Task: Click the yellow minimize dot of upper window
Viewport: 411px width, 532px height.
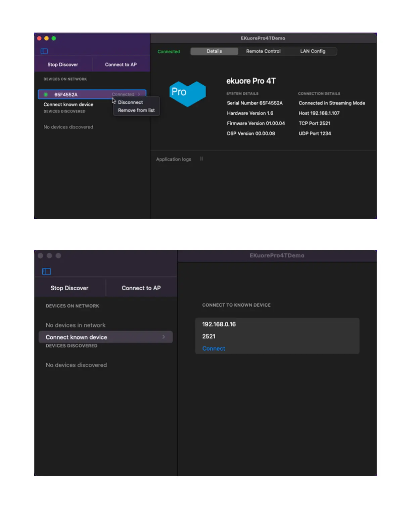Action: (46, 38)
